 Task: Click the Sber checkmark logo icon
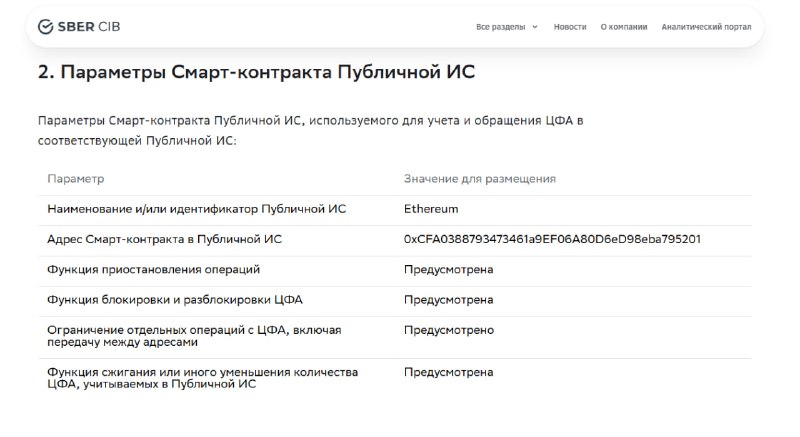click(45, 27)
